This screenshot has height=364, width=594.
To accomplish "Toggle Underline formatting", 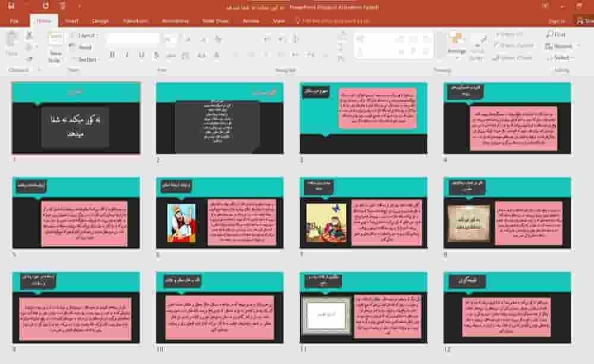I will (x=142, y=55).
